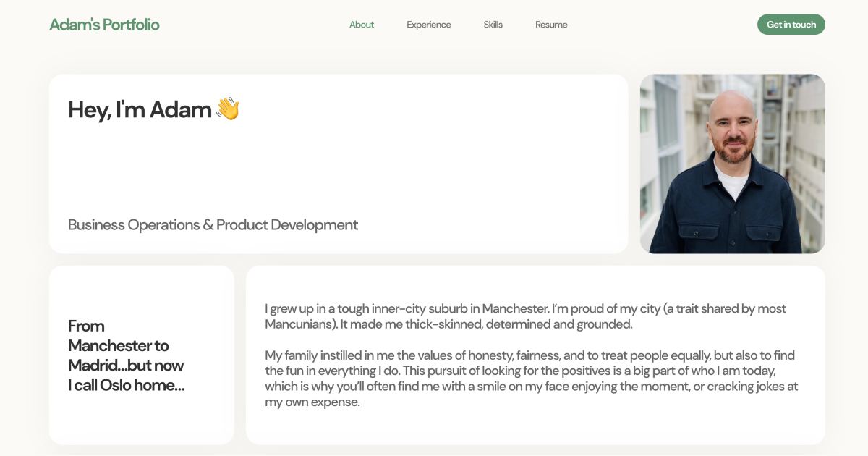
Task: Open the Experience section
Action: (x=428, y=24)
